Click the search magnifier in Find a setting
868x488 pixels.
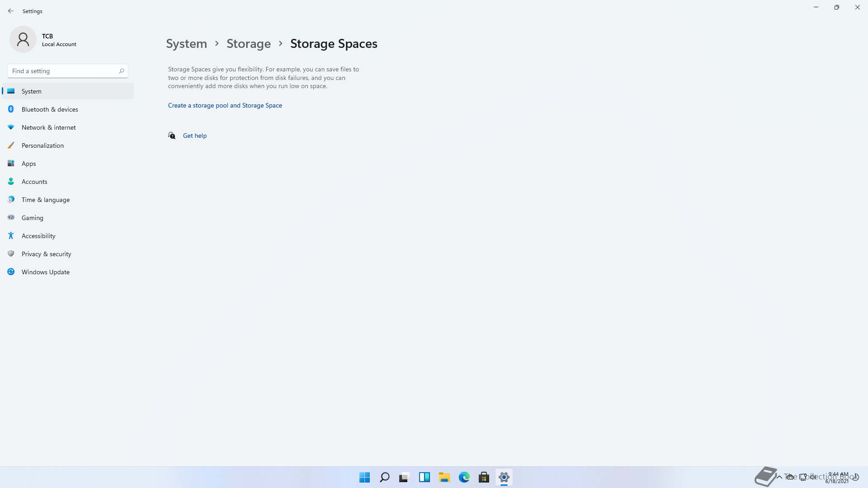(x=122, y=71)
